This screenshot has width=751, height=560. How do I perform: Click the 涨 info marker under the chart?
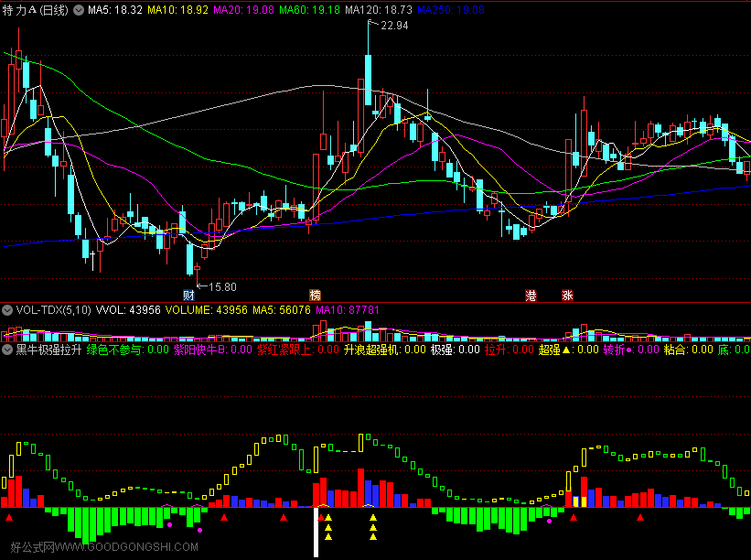(567, 295)
